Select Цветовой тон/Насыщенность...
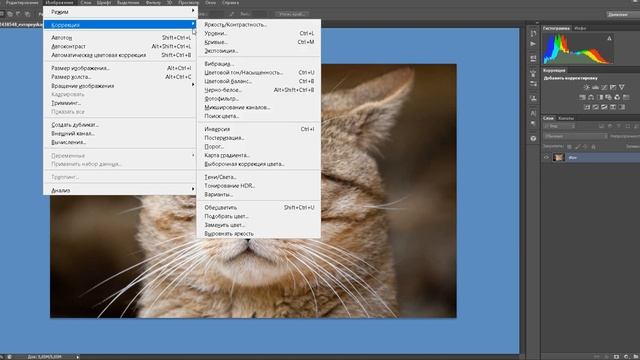Screen dimensions: 640x360 (x=259, y=72)
